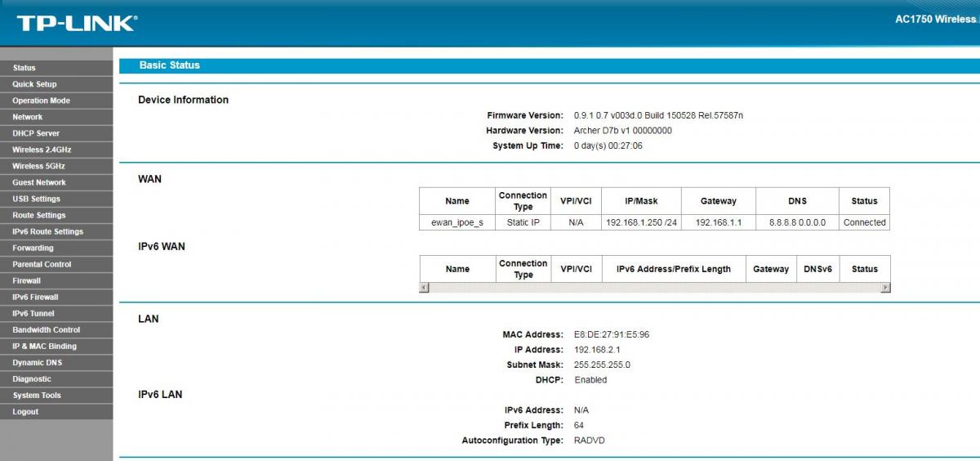Click the 8.8.8.8 0.0.0.0 DNS cell

(x=797, y=222)
